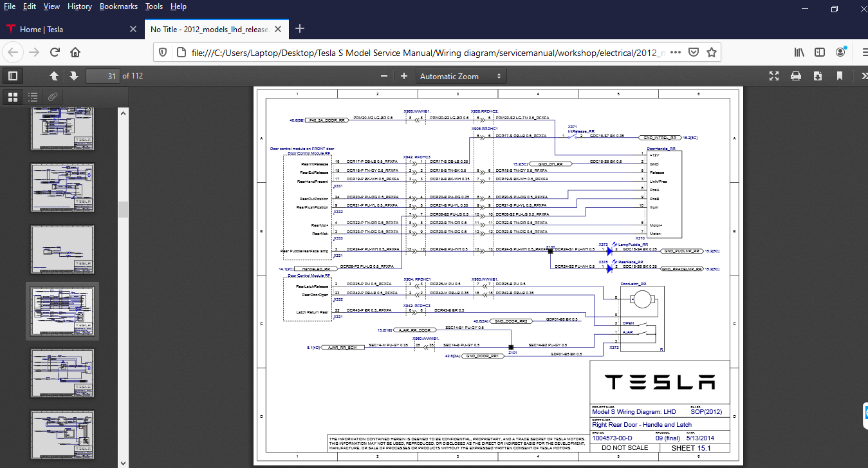Open the History menu
This screenshot has height=468, width=868.
pos(80,6)
